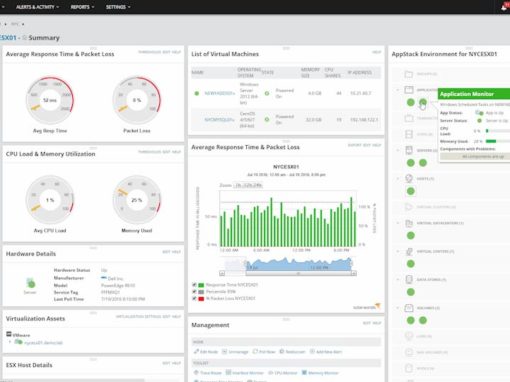Open the Alerts & Activity menu
The image size is (510, 382).
pyautogui.click(x=37, y=7)
